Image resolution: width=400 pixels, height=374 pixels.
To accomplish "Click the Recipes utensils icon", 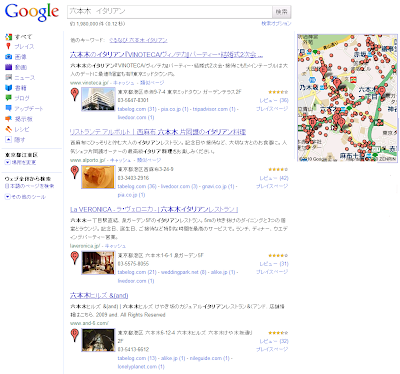I will click(9, 129).
